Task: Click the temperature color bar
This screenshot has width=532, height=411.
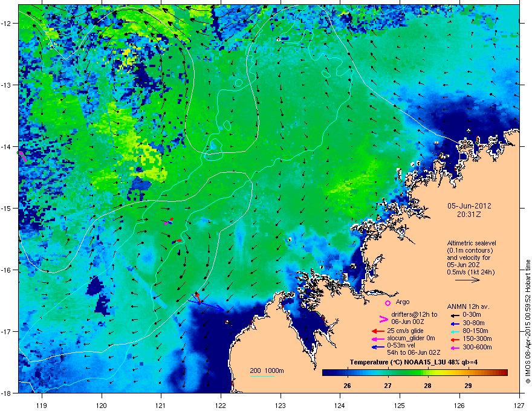Action: tap(415, 373)
